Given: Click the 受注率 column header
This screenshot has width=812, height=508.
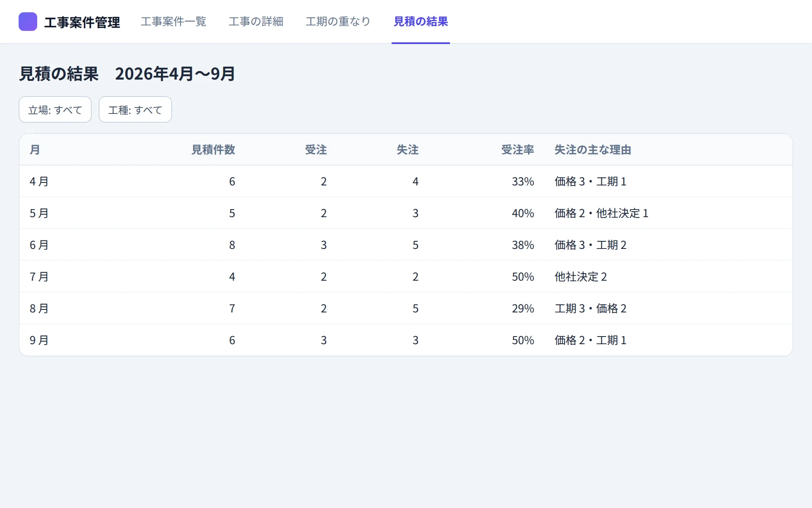Looking at the screenshot, I should (x=518, y=150).
